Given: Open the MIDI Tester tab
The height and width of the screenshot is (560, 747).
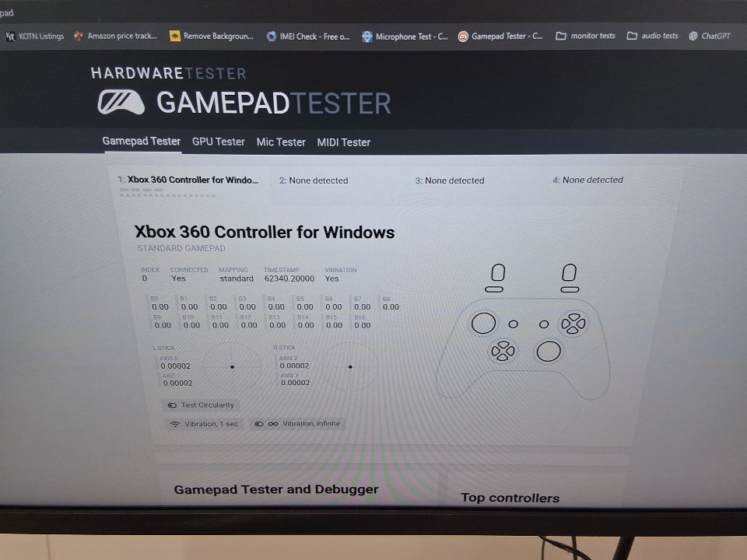Looking at the screenshot, I should pos(343,142).
